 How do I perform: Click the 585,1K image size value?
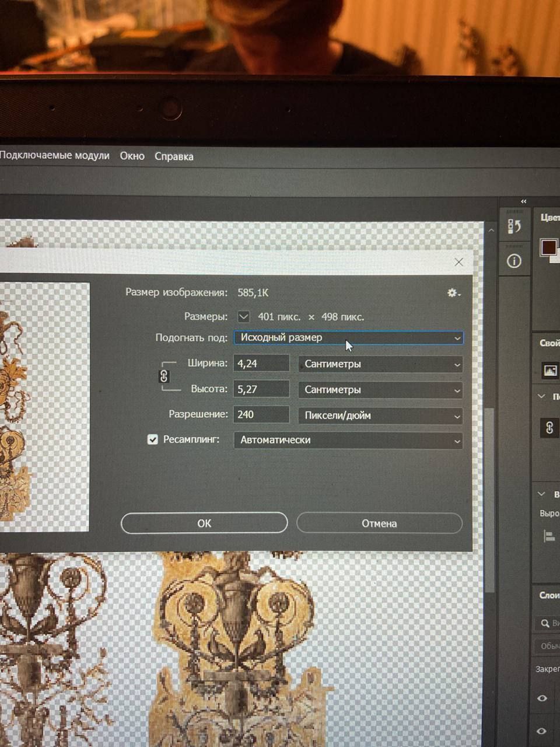[x=253, y=292]
